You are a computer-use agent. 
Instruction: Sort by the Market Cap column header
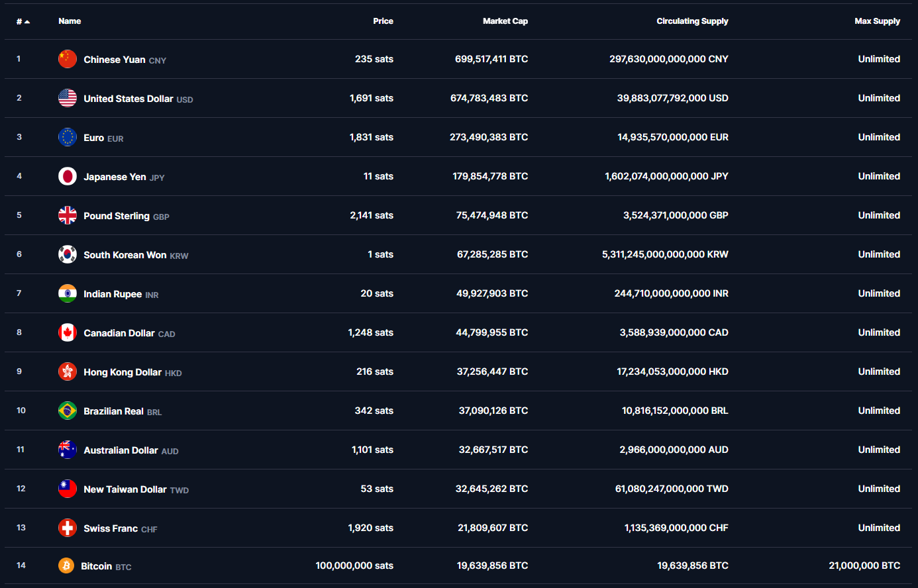coord(505,21)
